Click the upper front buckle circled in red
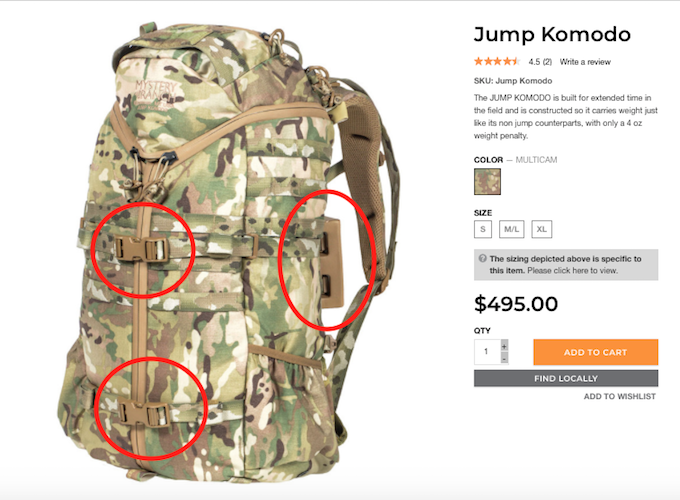This screenshot has height=500, width=680. (x=141, y=250)
